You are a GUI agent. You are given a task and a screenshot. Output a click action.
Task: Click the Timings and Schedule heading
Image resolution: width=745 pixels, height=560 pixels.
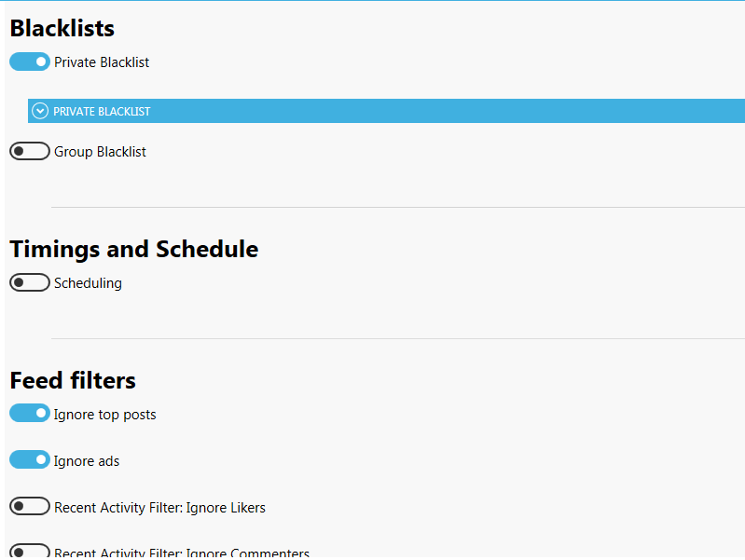[x=134, y=250]
